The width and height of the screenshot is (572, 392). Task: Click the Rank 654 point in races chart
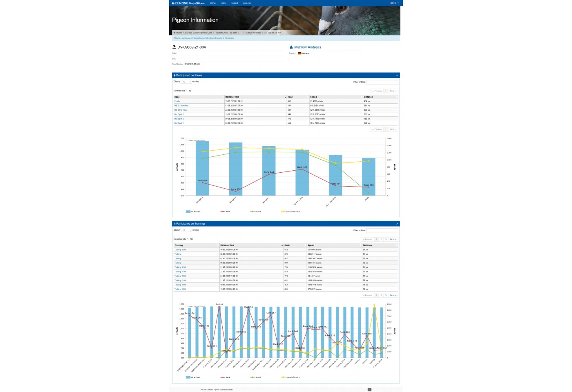click(x=203, y=183)
